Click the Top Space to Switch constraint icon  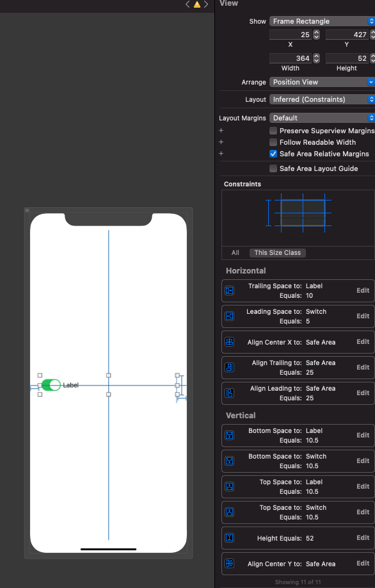click(x=230, y=512)
